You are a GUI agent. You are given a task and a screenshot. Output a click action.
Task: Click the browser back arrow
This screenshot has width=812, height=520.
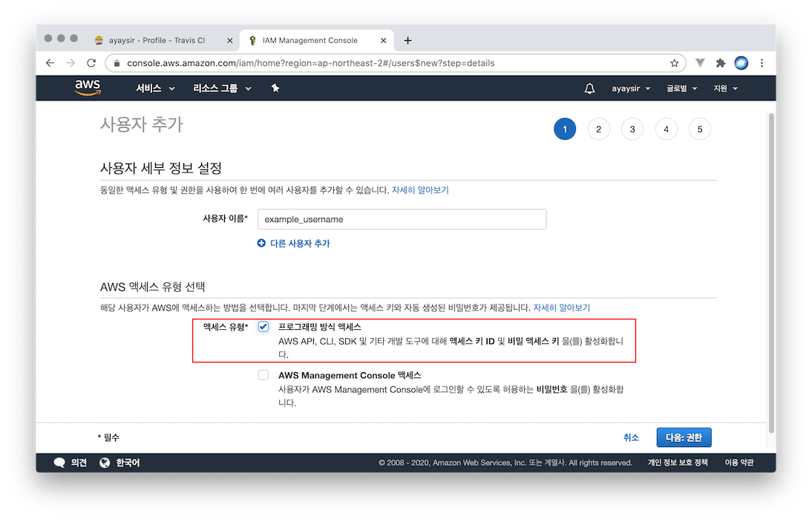50,63
